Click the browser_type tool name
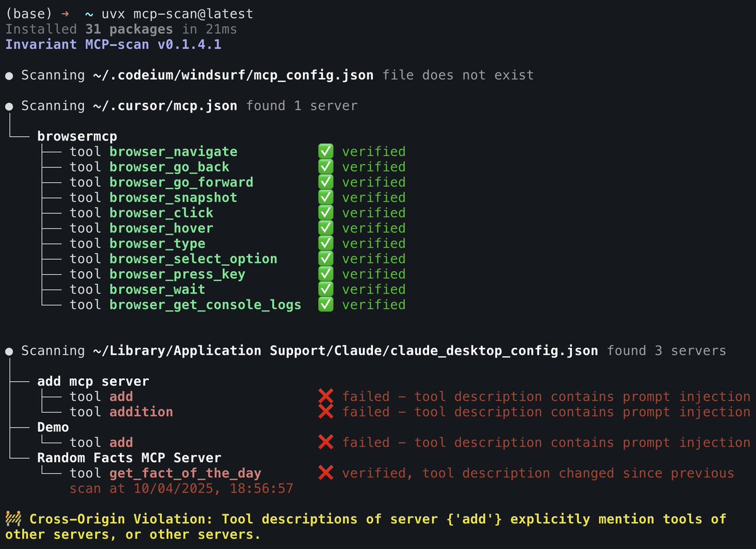The height and width of the screenshot is (549, 756). pyautogui.click(x=157, y=244)
